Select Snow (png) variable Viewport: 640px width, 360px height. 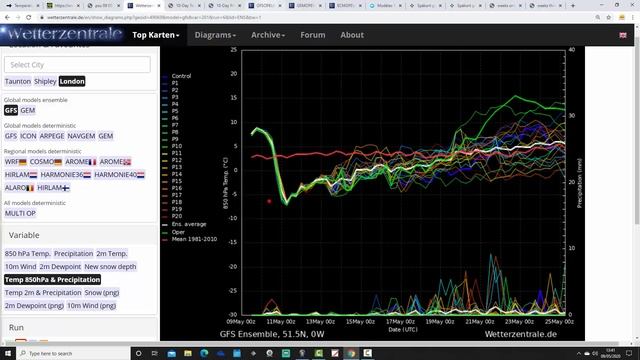coord(102,293)
